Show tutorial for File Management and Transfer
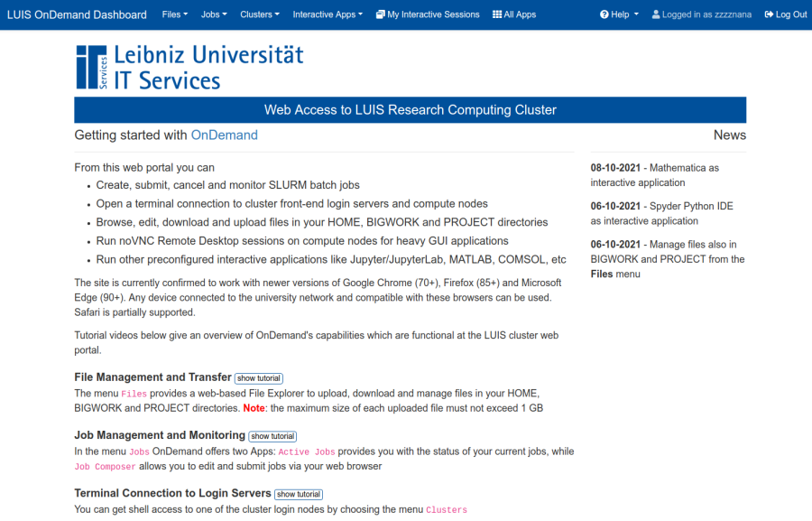Viewport: 812px width, 521px height. [258, 378]
